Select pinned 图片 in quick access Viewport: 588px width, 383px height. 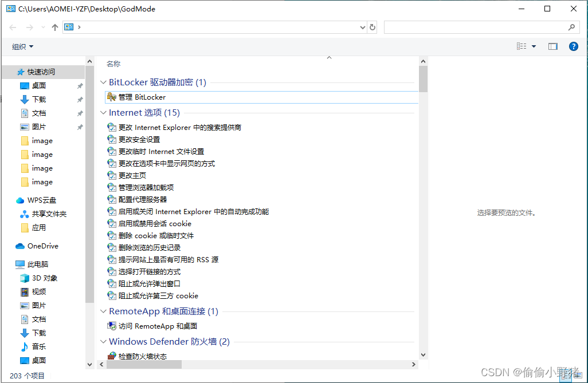pos(38,127)
